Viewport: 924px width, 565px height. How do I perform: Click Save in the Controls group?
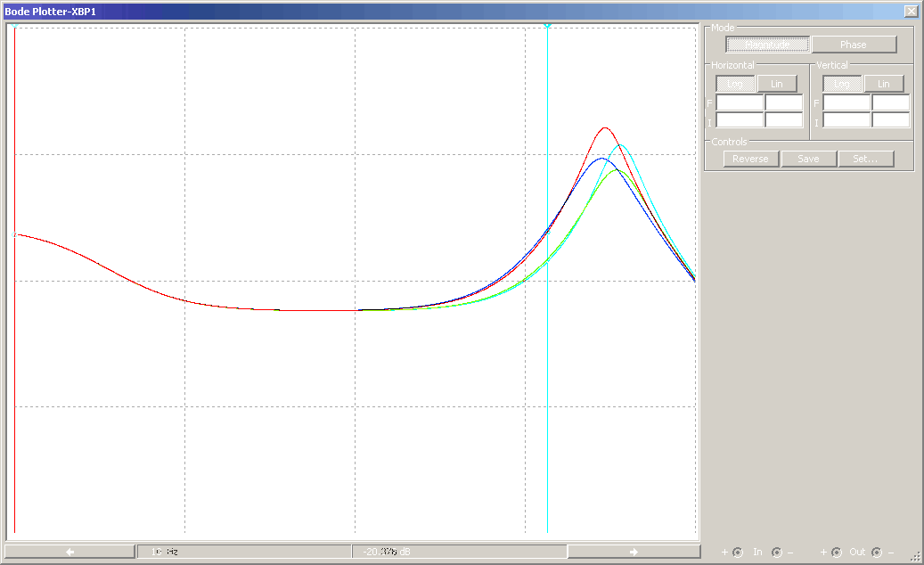pyautogui.click(x=808, y=159)
